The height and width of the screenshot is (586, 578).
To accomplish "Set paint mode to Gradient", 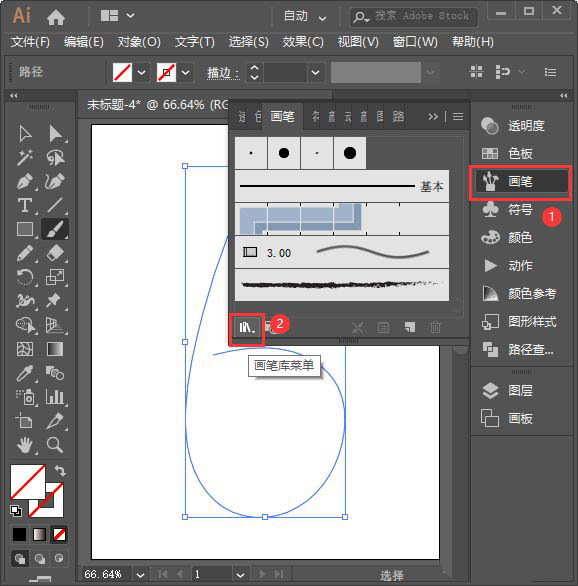I will click(x=39, y=534).
